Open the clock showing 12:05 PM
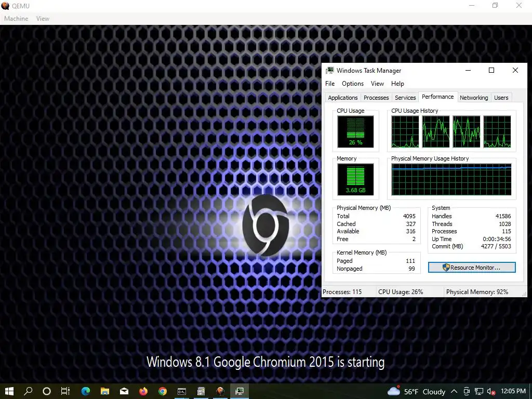This screenshot has width=532, height=399. click(513, 391)
